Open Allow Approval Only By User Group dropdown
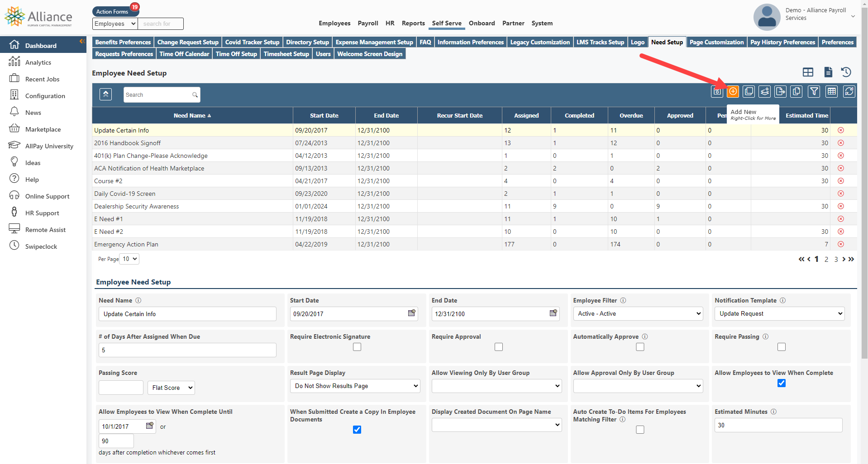 click(638, 386)
